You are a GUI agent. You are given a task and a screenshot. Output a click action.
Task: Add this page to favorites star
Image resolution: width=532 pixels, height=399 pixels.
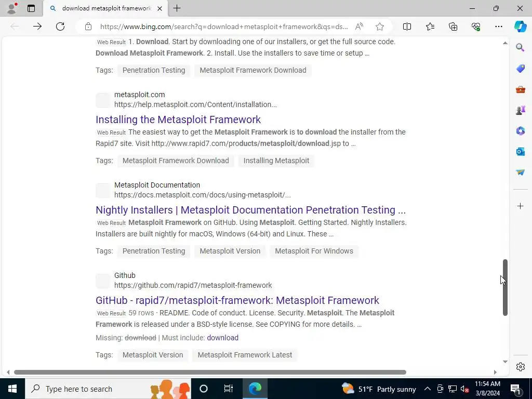pyautogui.click(x=380, y=26)
